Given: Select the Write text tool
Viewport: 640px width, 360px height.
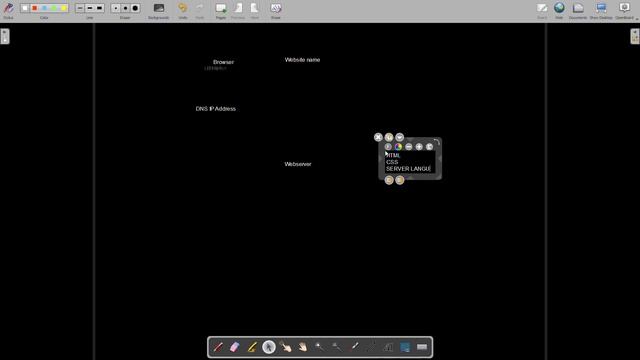Looking at the screenshot, I should (388, 347).
